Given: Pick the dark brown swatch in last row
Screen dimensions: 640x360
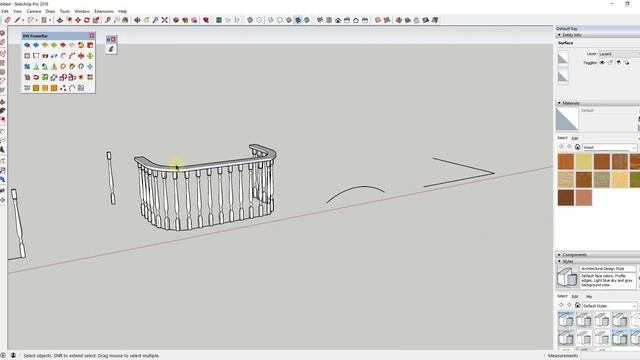Looking at the screenshot, I should [566, 198].
